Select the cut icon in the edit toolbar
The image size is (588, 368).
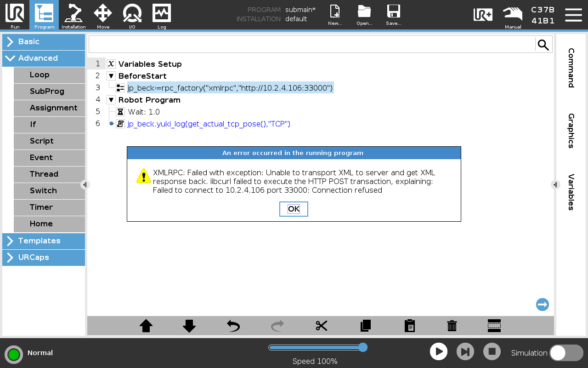coord(321,326)
